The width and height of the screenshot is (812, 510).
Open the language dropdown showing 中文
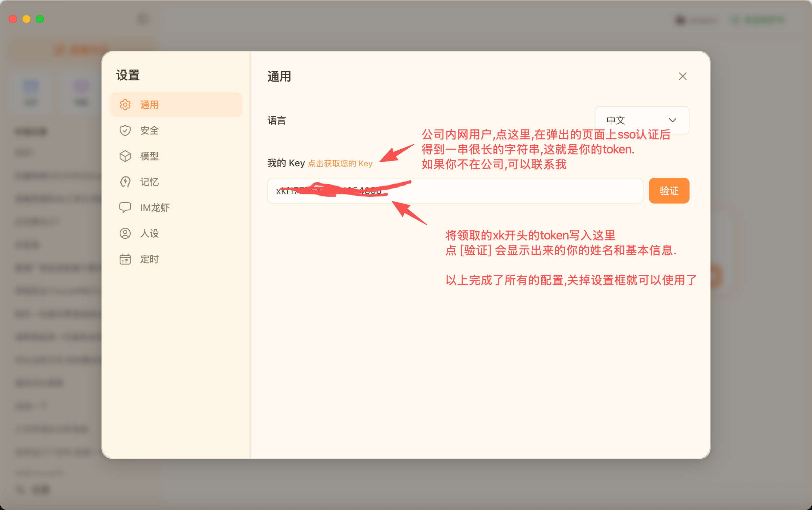pyautogui.click(x=641, y=120)
